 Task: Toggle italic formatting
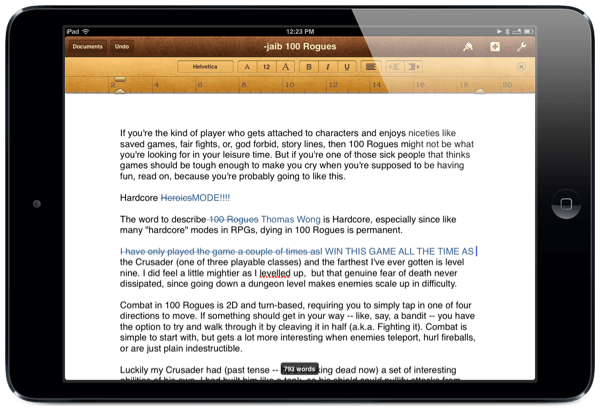pos(328,67)
